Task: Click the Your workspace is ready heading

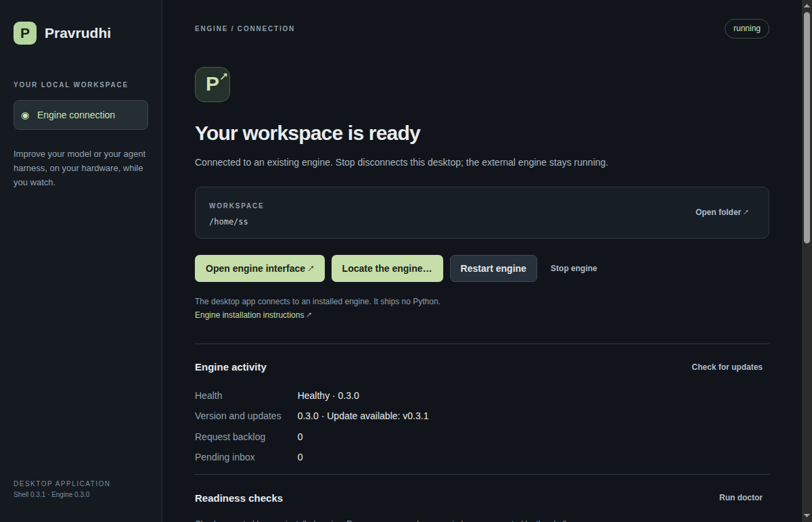Action: point(308,133)
